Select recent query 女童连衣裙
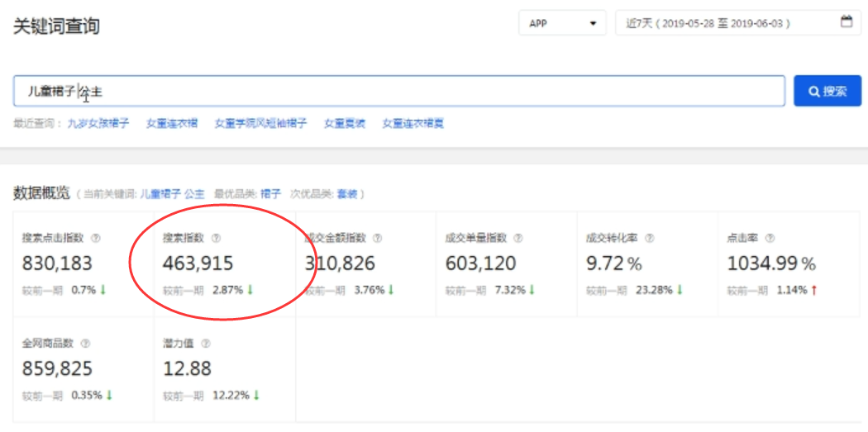Screen dimensions: 868x432 [172, 123]
